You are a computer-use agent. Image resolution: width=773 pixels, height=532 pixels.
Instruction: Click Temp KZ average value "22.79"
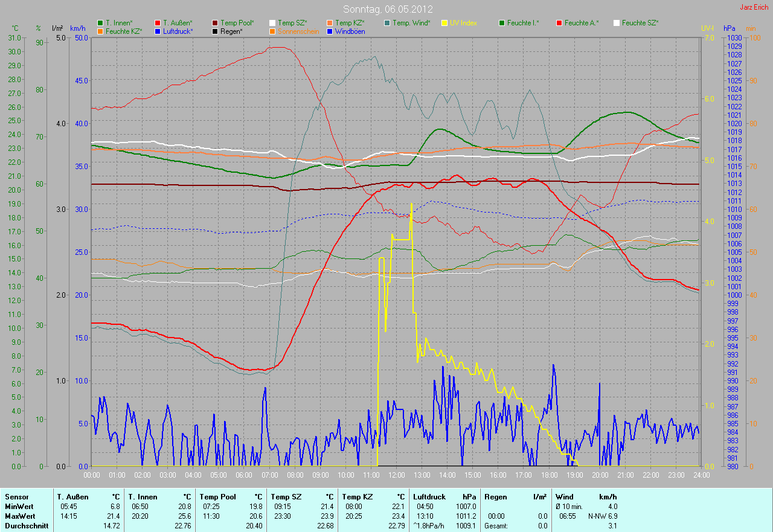point(396,526)
